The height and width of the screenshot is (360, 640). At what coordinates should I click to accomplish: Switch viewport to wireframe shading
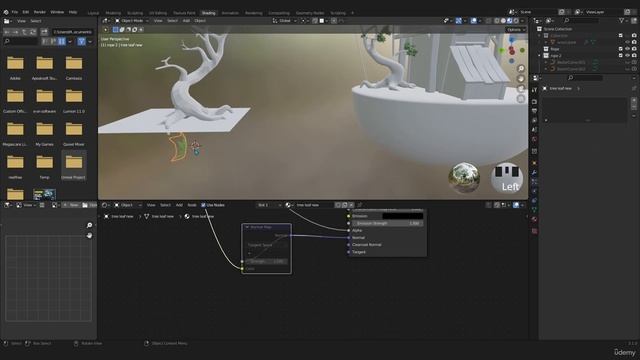[497, 20]
